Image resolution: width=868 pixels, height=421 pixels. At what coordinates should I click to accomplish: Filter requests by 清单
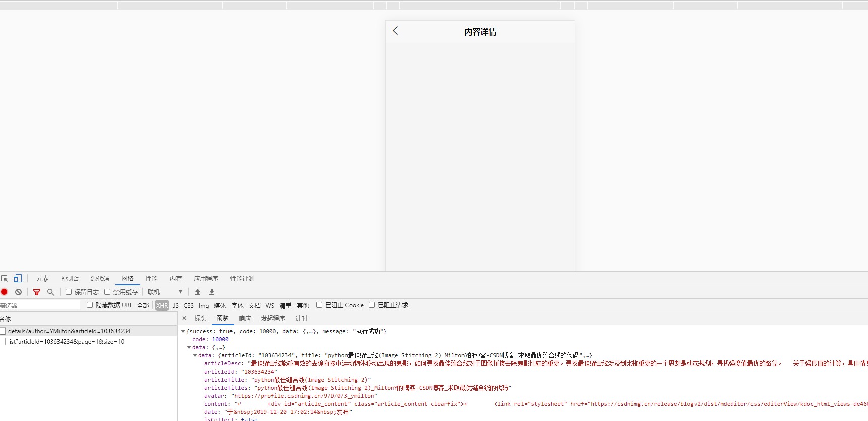pos(285,305)
